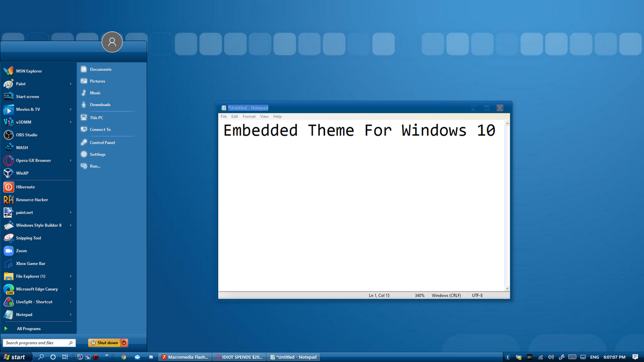The image size is (644, 362).
Task: Click the volume speaker tray icon
Action: point(551,357)
